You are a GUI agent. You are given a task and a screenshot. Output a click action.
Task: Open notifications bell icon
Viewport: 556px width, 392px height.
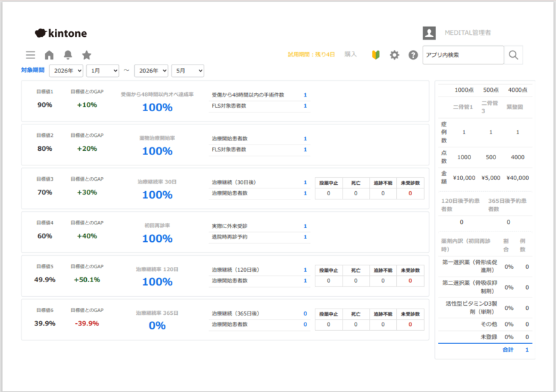pos(67,55)
